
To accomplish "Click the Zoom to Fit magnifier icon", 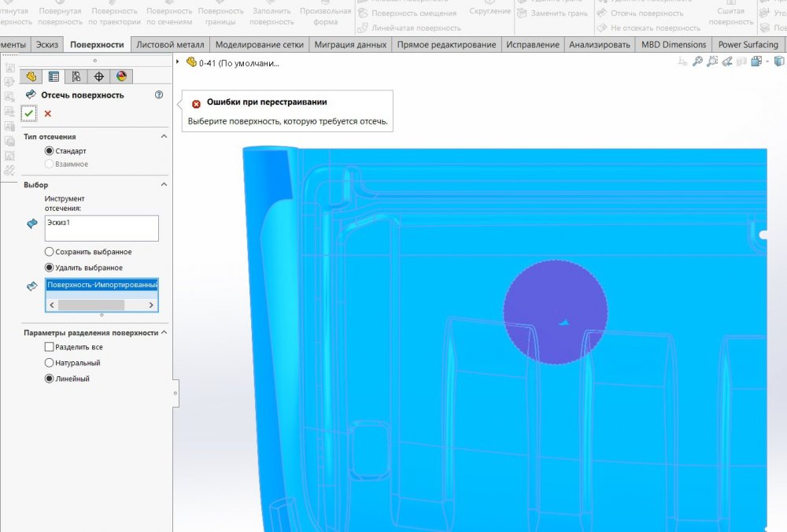I will pos(697,61).
